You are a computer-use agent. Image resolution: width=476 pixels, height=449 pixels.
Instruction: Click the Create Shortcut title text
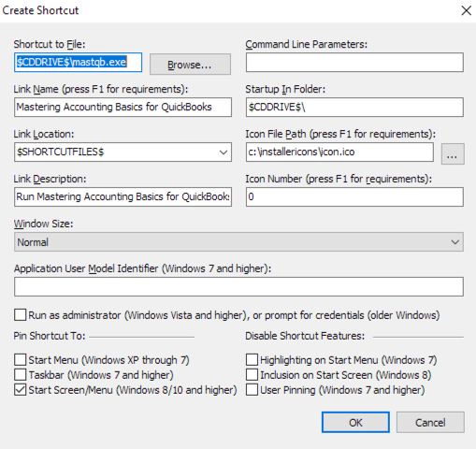click(x=40, y=10)
